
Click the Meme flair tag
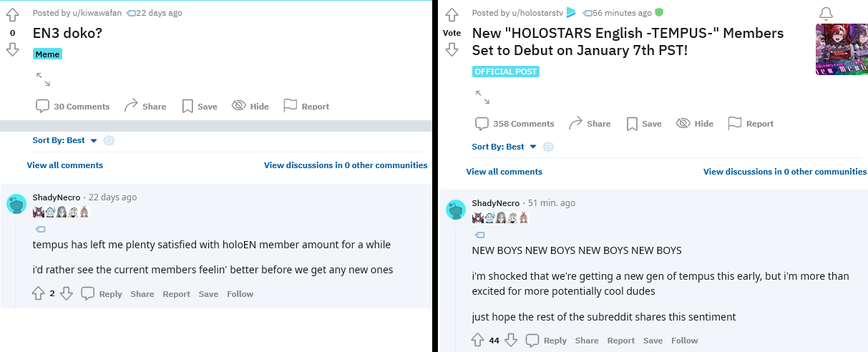coord(47,54)
